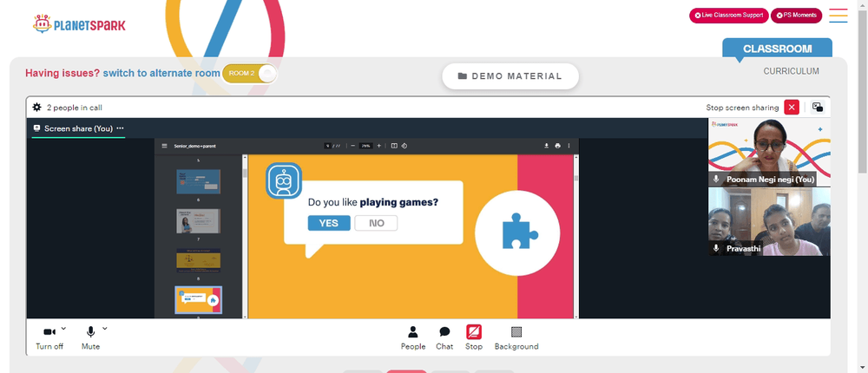Open page 6 thumbnail in PDF sidebar

click(x=198, y=181)
